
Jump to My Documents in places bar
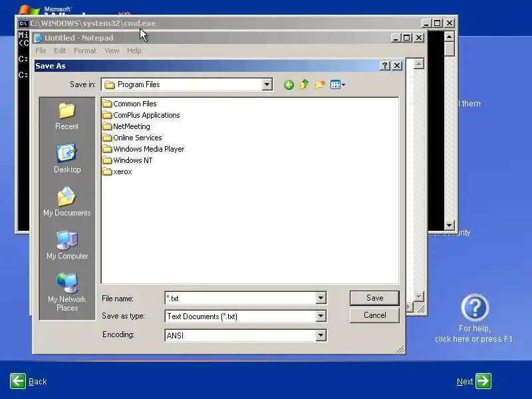[67, 201]
